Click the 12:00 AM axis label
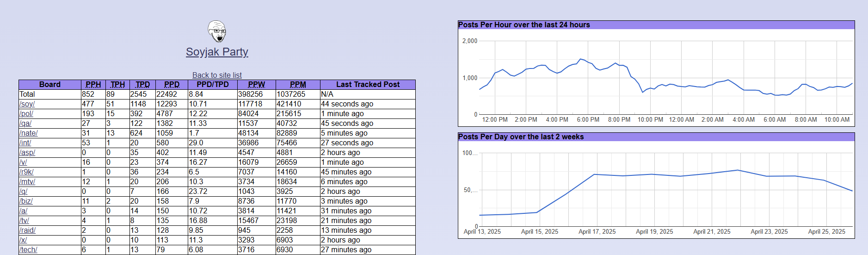Viewport: 868px width, 255px height. pos(682,120)
